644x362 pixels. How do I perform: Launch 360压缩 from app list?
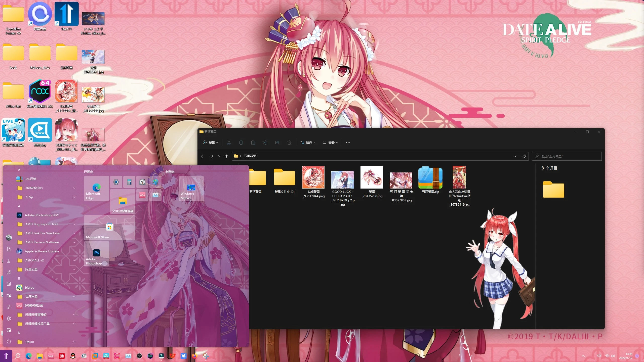click(x=46, y=179)
